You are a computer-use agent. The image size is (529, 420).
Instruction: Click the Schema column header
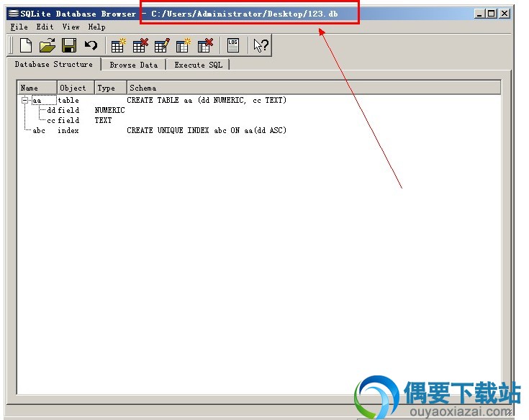tap(314, 88)
